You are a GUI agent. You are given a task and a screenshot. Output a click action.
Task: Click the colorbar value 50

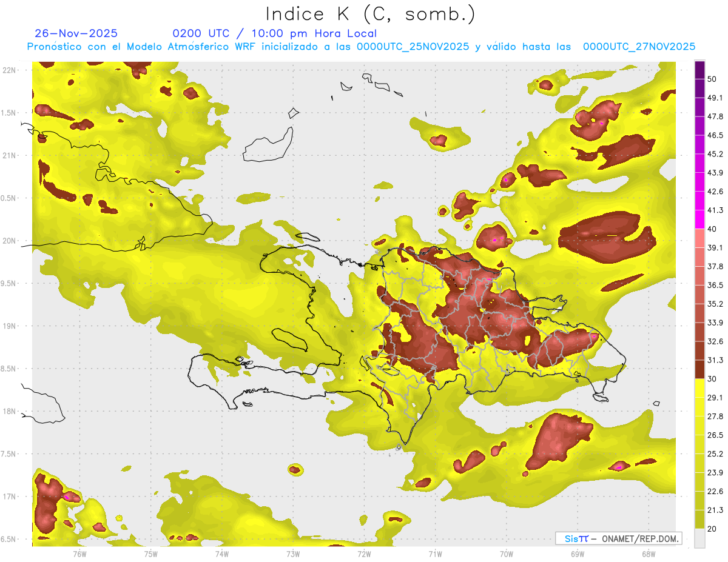(713, 79)
